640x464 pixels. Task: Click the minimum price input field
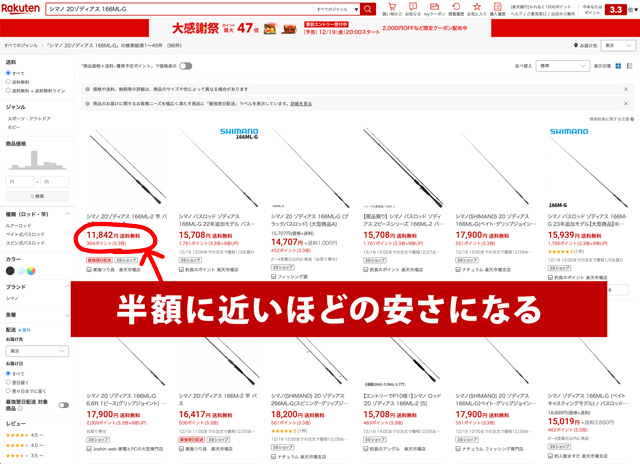point(20,182)
